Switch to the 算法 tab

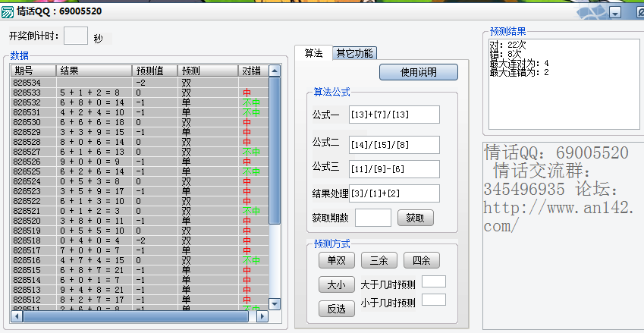click(313, 53)
